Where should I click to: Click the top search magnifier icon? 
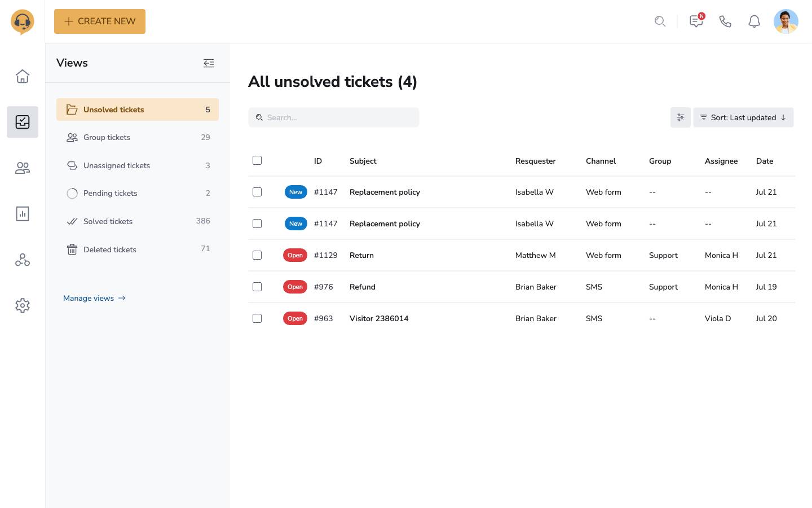point(660,21)
